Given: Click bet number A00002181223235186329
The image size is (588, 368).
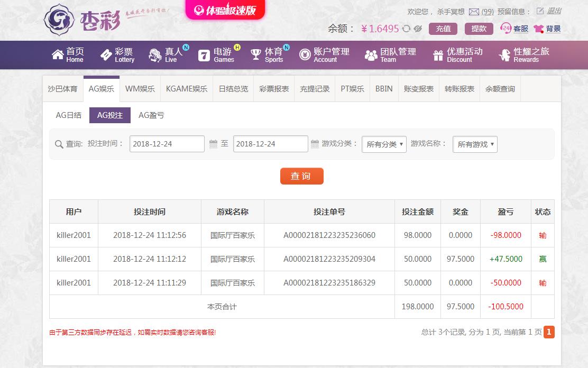Looking at the screenshot, I should tap(329, 283).
